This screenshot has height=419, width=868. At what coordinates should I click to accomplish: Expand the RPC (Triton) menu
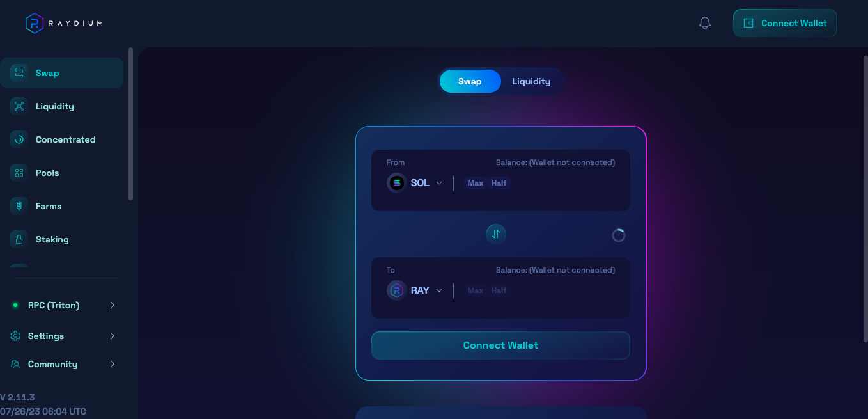tap(64, 305)
